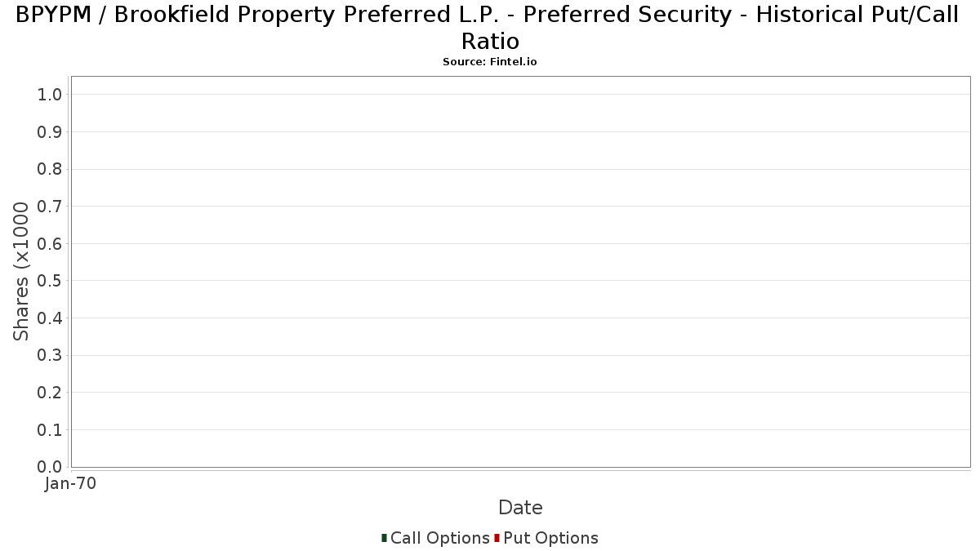980x551 pixels.
Task: Click the green Call Options legend swatch
Action: (384, 538)
